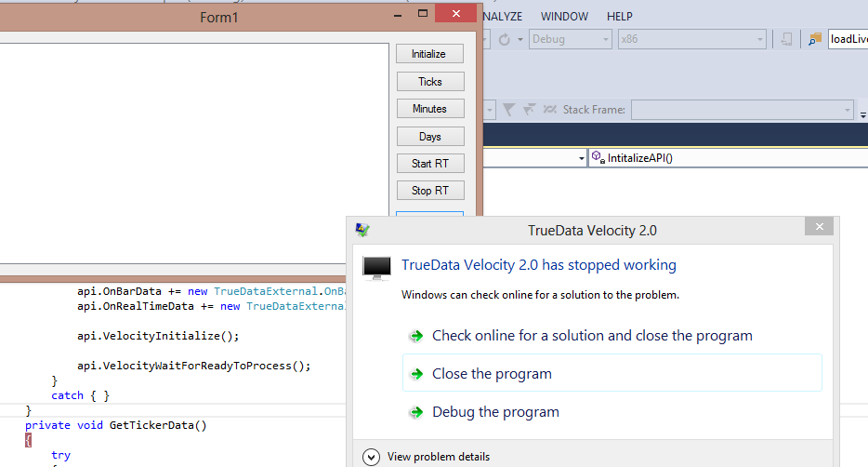Screen dimensions: 868x467
Task: Open the HELP menu
Action: tap(620, 16)
